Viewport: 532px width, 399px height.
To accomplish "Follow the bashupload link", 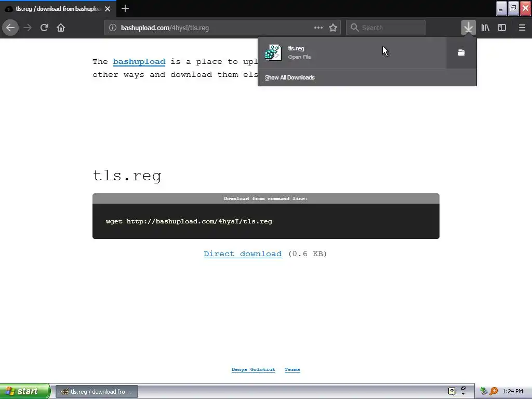I will pos(139,62).
